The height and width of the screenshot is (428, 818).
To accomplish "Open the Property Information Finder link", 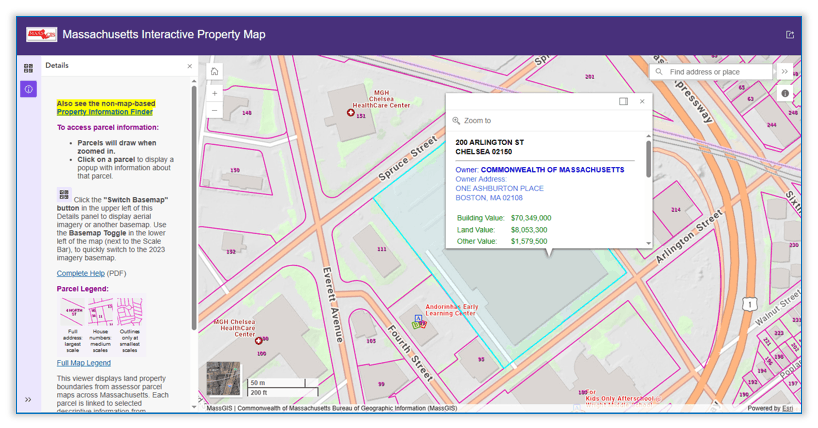I will click(x=105, y=112).
